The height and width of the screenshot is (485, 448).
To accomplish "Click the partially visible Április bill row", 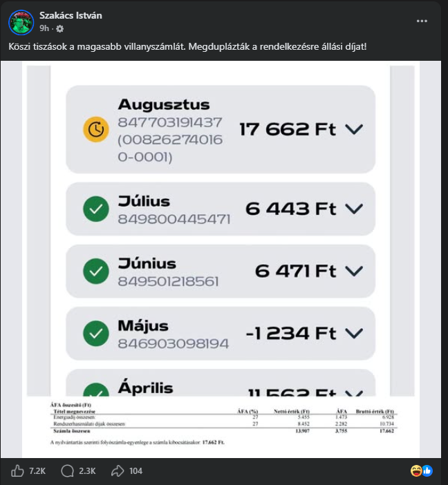I will pos(221,383).
